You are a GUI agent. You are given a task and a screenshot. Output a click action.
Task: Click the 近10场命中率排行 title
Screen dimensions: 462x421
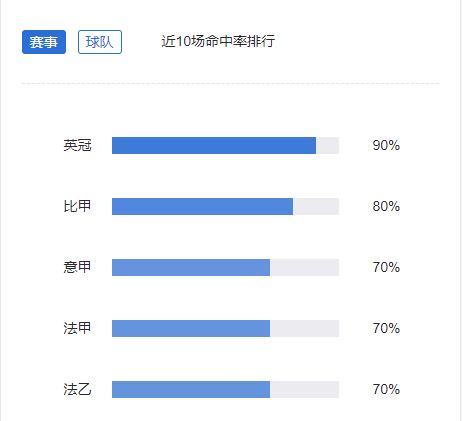[x=218, y=41]
